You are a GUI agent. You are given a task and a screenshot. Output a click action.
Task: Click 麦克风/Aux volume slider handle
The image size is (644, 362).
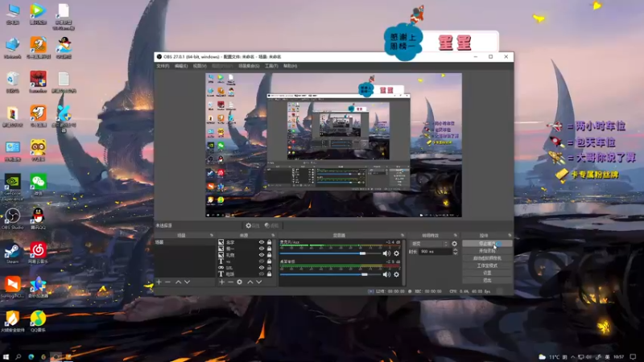click(363, 253)
